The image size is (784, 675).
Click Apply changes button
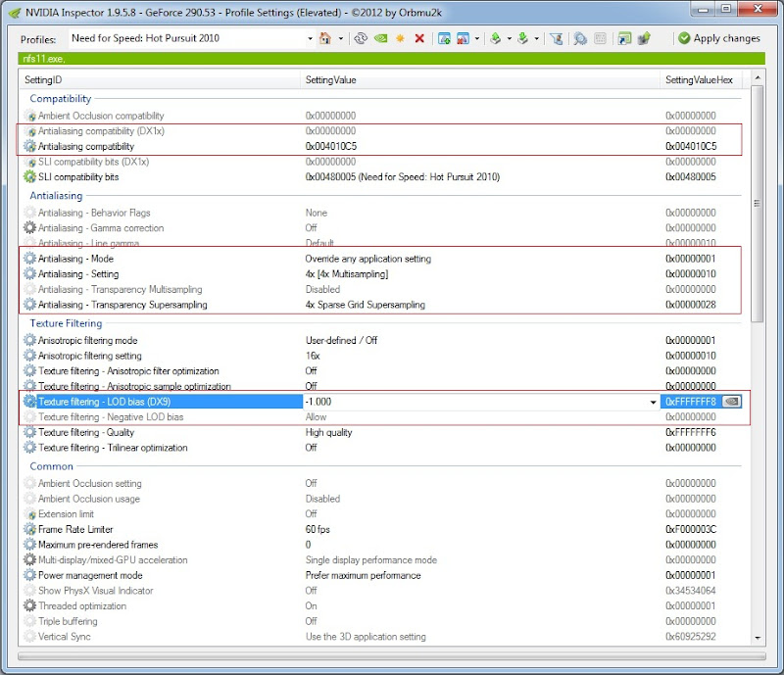(719, 38)
